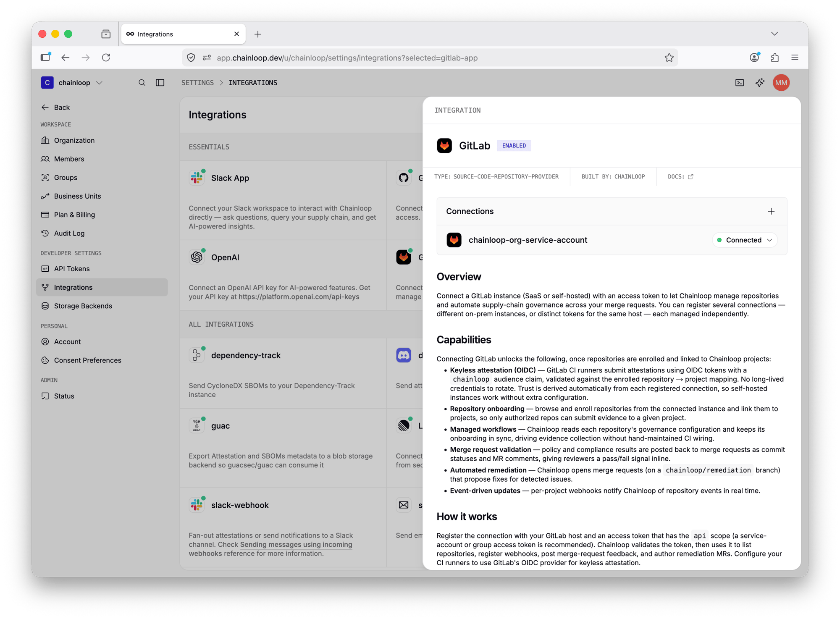Open the external Docs link icon
Image resolution: width=840 pixels, height=619 pixels.
(690, 177)
